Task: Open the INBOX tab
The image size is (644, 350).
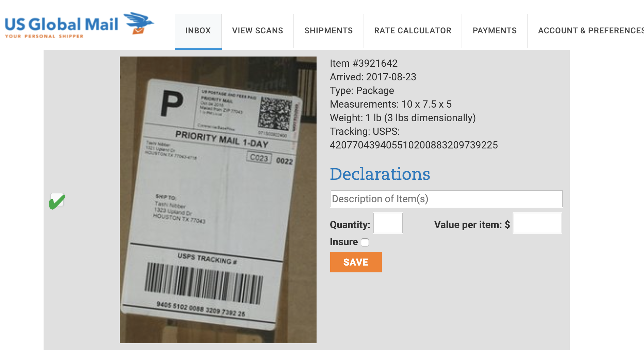Action: [x=198, y=31]
